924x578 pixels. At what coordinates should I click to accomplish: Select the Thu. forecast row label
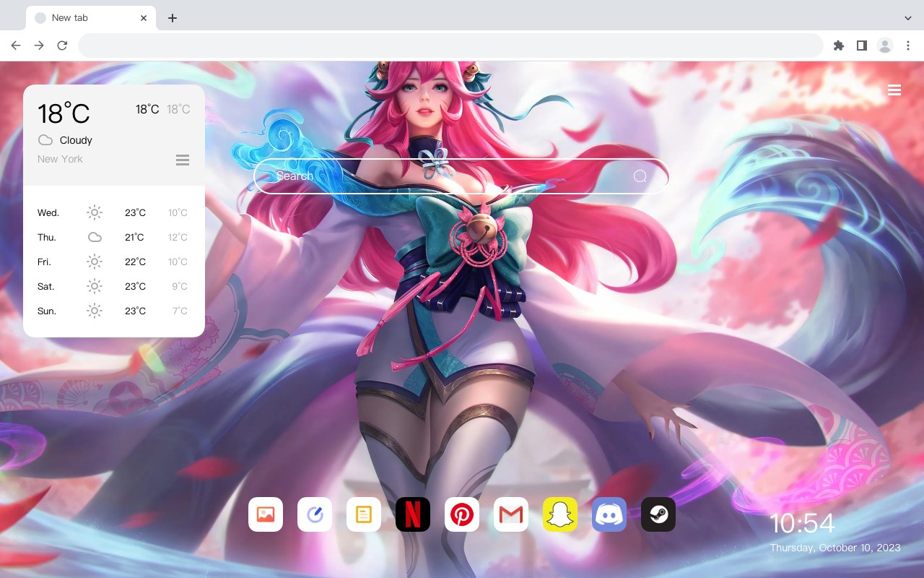47,237
